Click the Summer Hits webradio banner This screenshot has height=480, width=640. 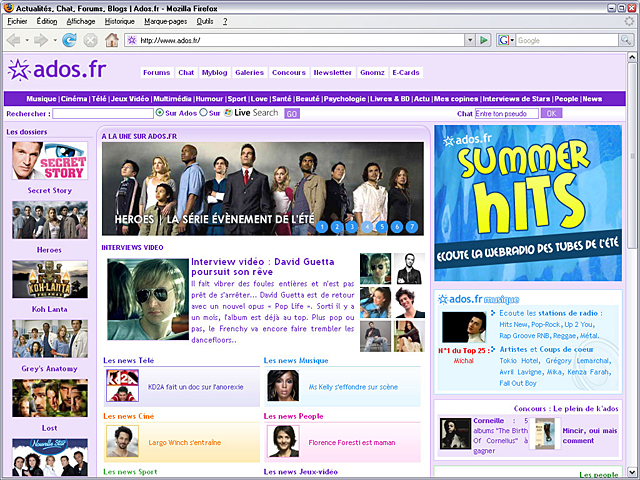point(528,203)
